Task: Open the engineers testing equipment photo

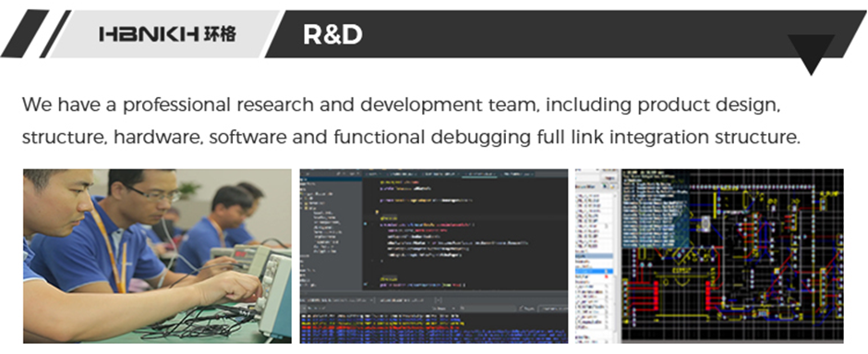Action: (157, 256)
